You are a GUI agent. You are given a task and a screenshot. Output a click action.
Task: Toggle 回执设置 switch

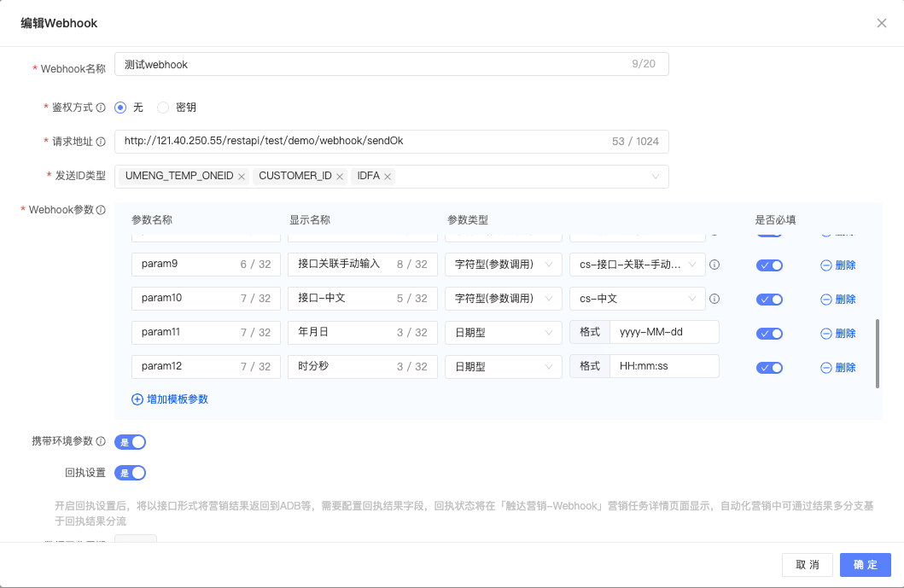pyautogui.click(x=131, y=473)
